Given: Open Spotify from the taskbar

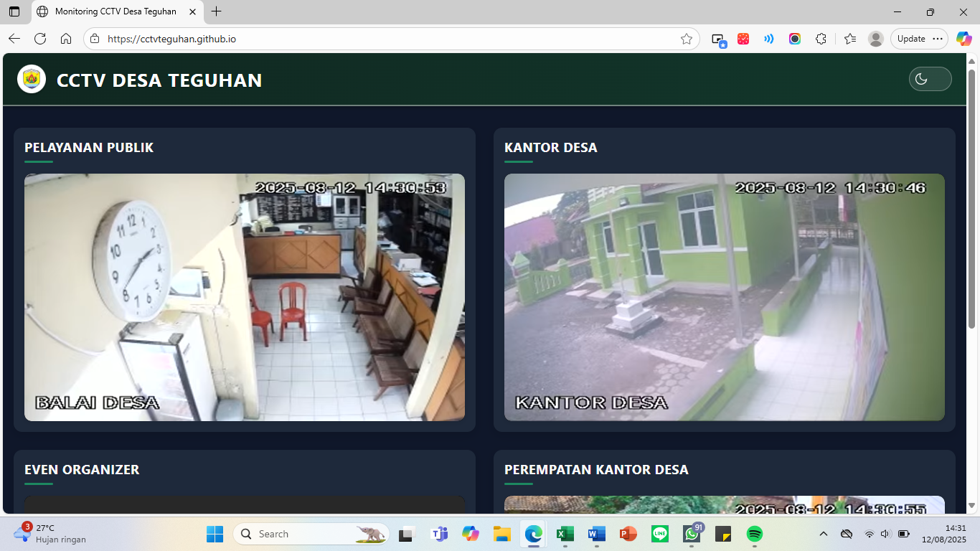Looking at the screenshot, I should tap(754, 534).
